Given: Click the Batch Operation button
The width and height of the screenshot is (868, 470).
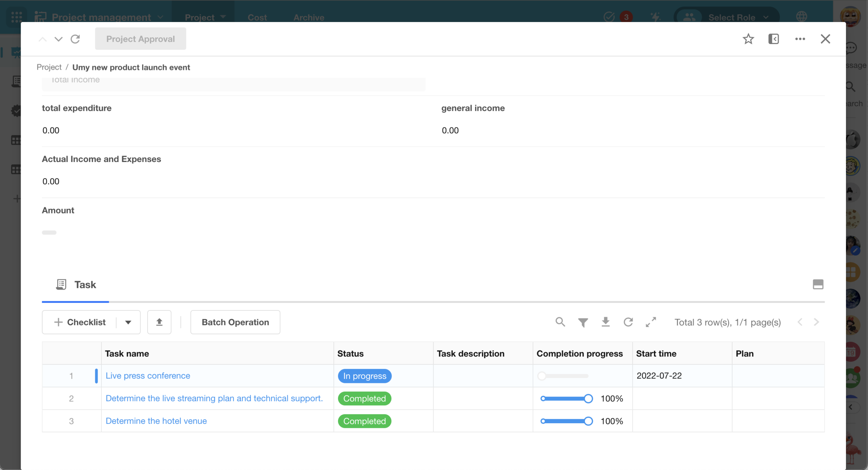Looking at the screenshot, I should pyautogui.click(x=235, y=322).
